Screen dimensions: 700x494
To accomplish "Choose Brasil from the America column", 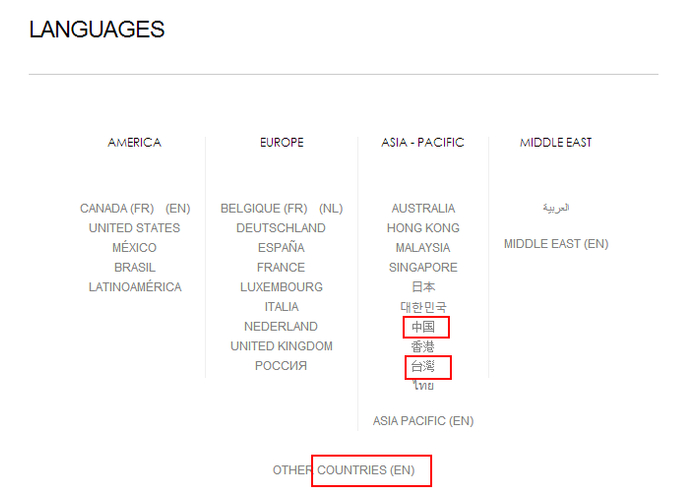I will pos(134,267).
